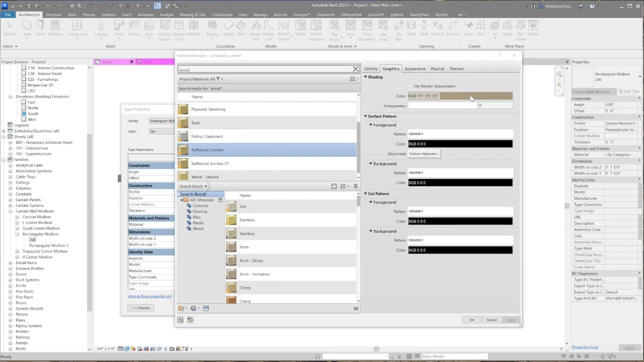Collapse the Shading section

click(366, 77)
